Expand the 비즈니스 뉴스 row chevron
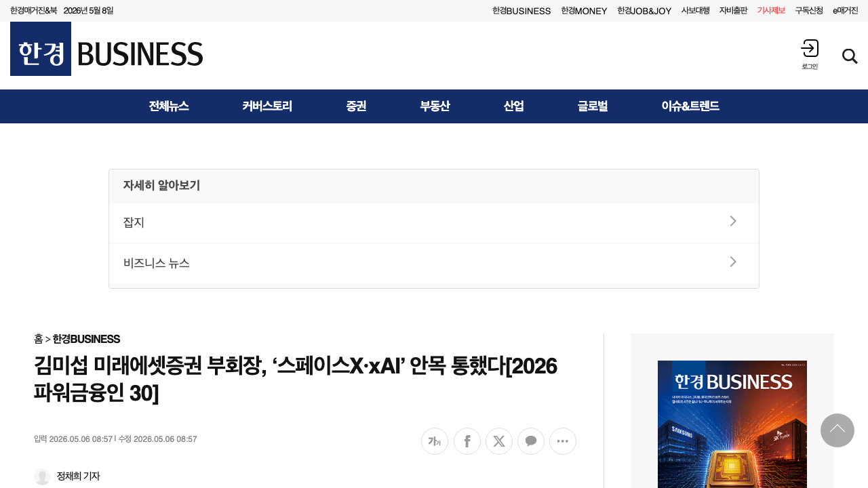868x488 pixels. point(733,262)
